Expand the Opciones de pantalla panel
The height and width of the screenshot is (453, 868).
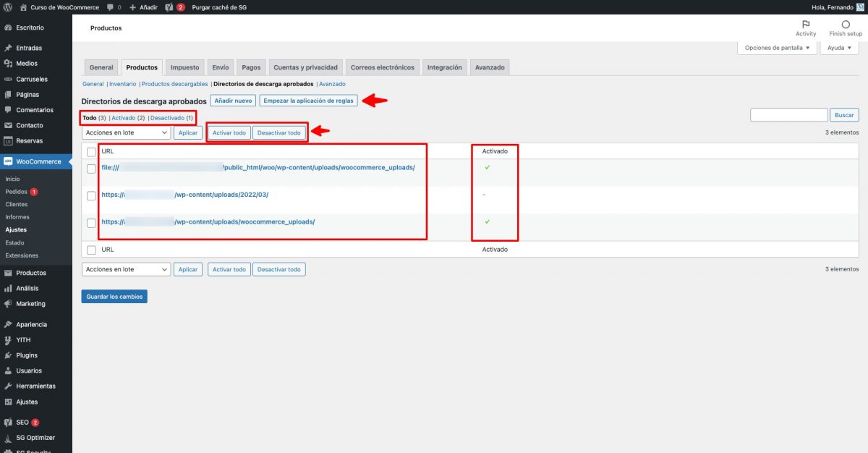[777, 48]
